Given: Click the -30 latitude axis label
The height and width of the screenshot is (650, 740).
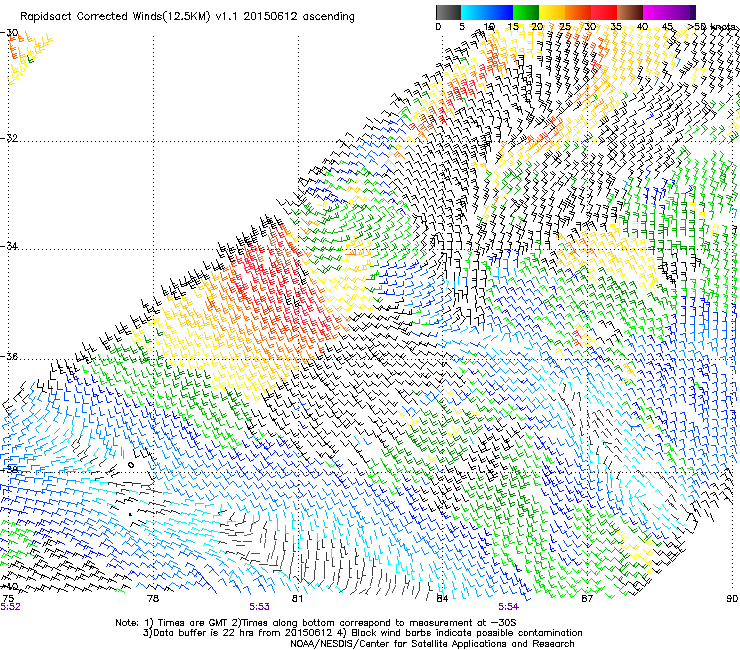Looking at the screenshot, I should coord(9,33).
